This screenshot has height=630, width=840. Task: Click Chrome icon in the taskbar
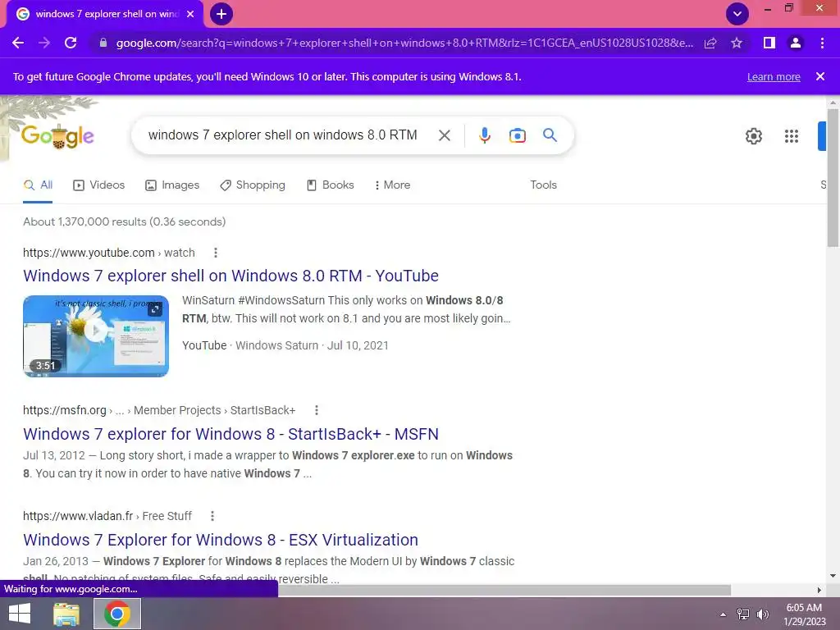tap(117, 614)
